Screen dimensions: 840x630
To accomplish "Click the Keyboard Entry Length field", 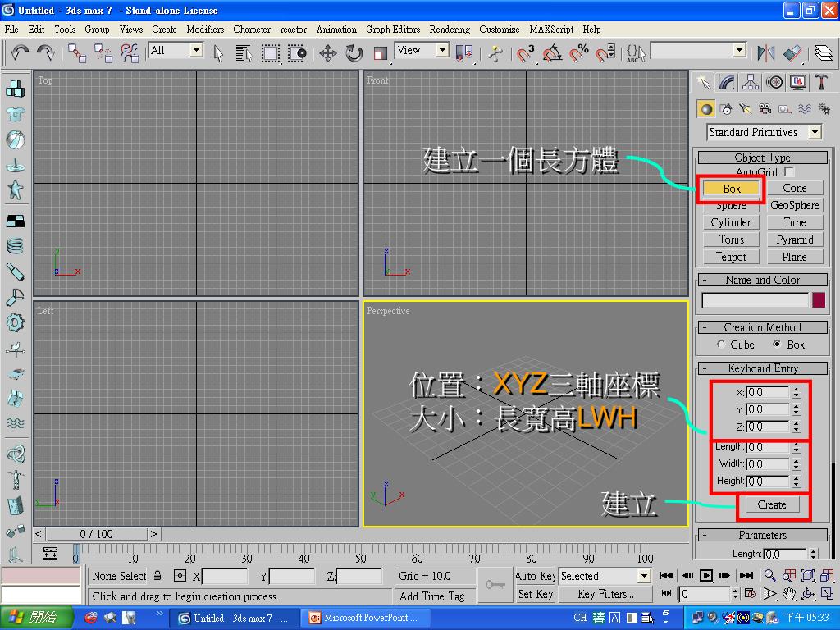I will pos(767,447).
